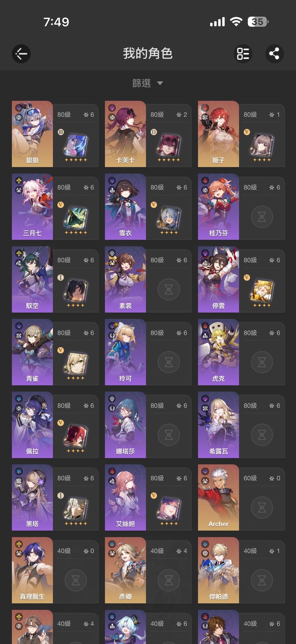Open the 雪衣 character portrait
This screenshot has width=296, height=644.
pos(125,207)
